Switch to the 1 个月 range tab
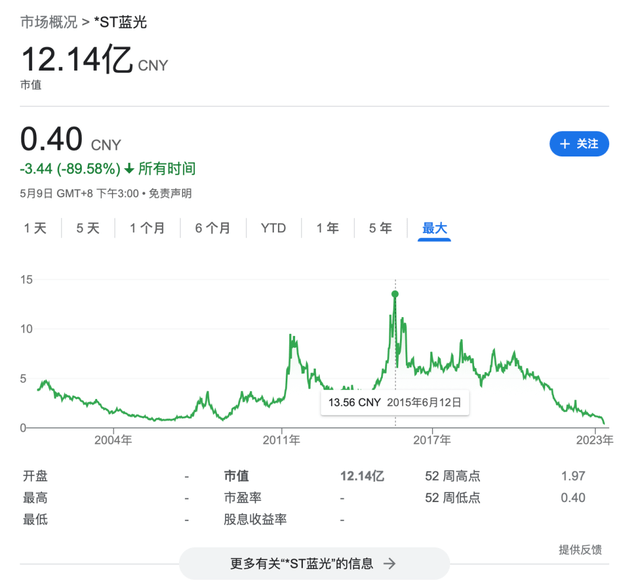The width and height of the screenshot is (640, 588). [x=147, y=228]
